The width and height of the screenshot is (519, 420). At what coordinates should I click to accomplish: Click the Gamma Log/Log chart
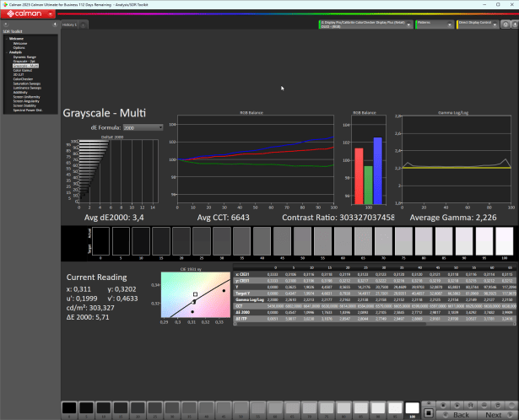[x=457, y=159]
